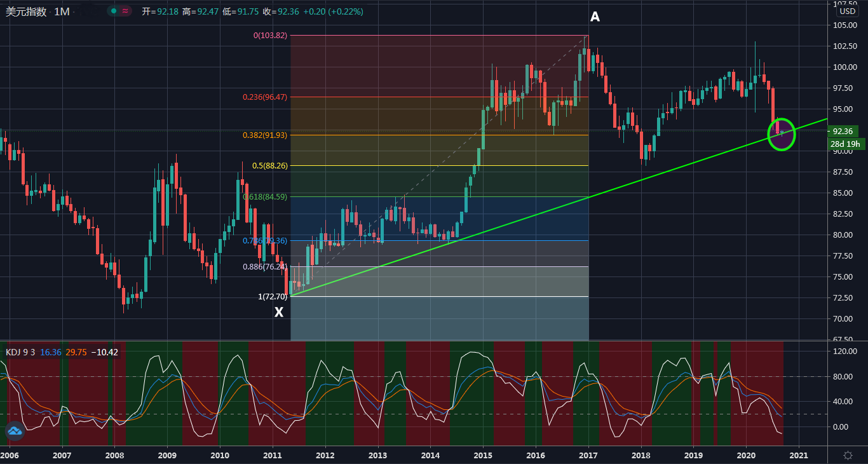Click the 2015 year on time axis
868x464 pixels.
tap(483, 455)
